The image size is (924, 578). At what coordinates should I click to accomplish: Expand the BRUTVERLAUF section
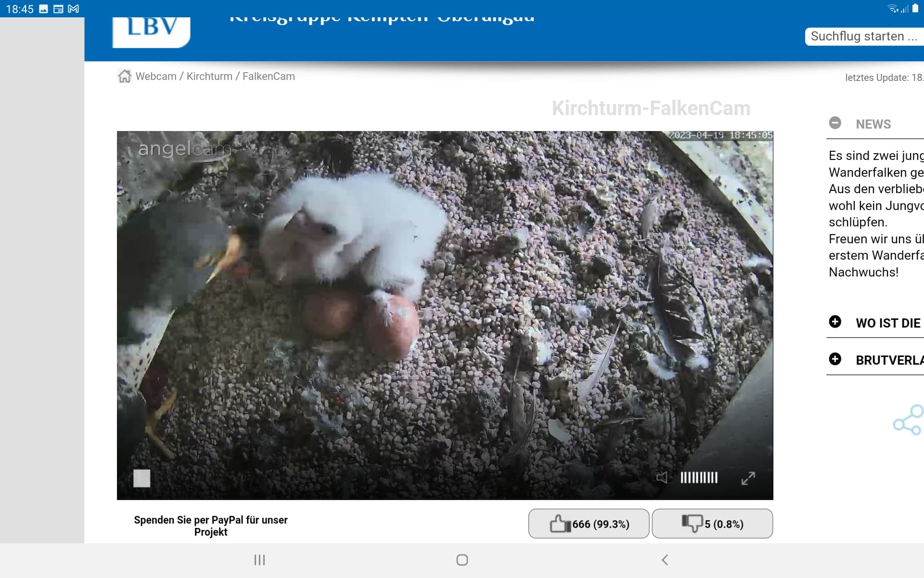click(835, 359)
